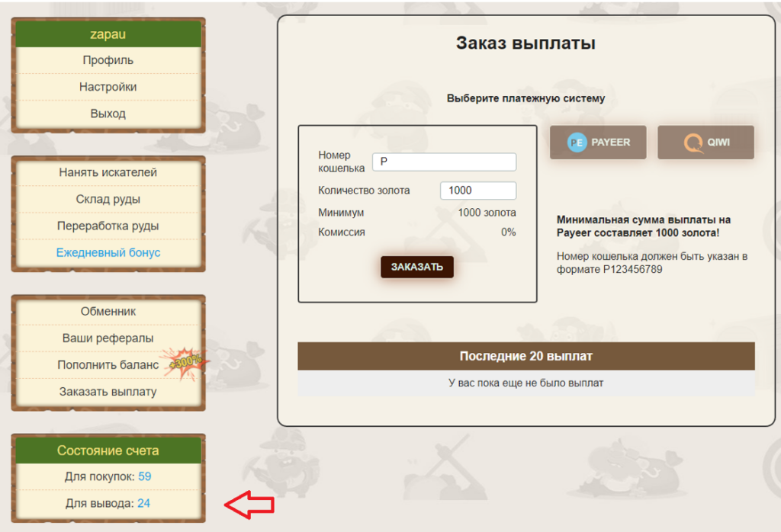Click Выход to log out

[108, 114]
